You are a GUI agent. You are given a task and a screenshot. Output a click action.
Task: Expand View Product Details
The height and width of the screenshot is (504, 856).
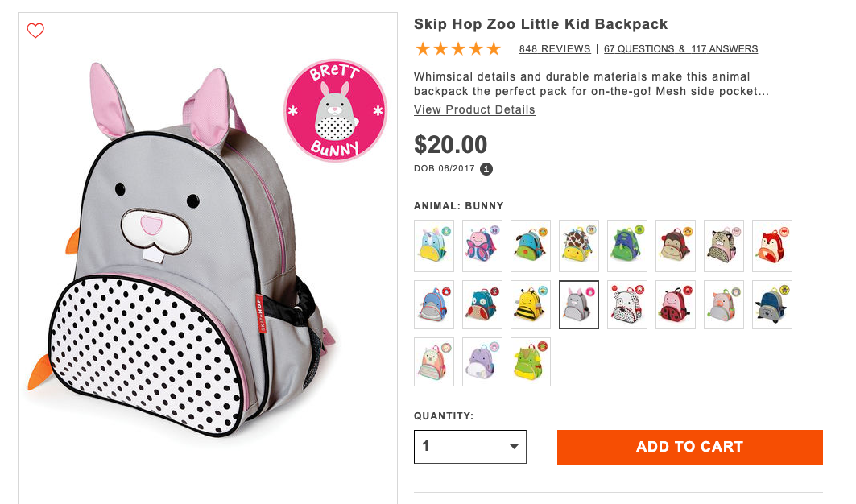pos(474,109)
